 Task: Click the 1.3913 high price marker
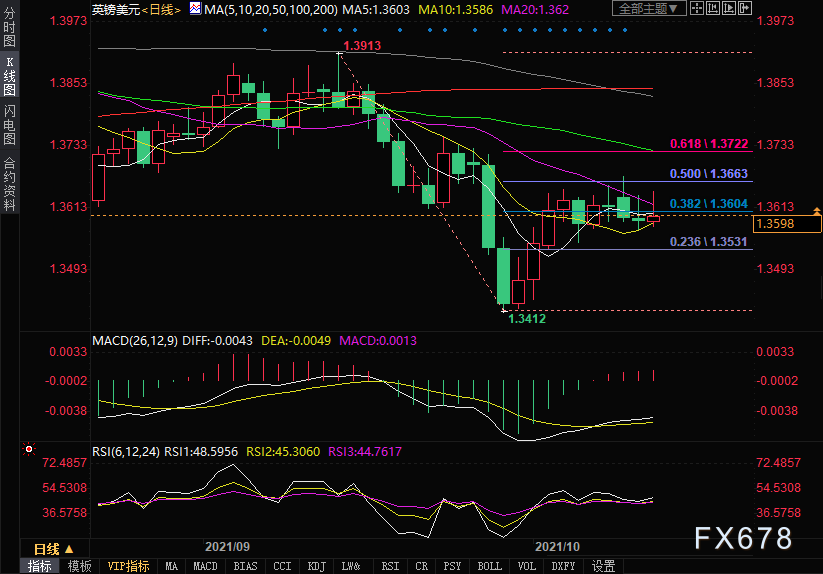[362, 46]
